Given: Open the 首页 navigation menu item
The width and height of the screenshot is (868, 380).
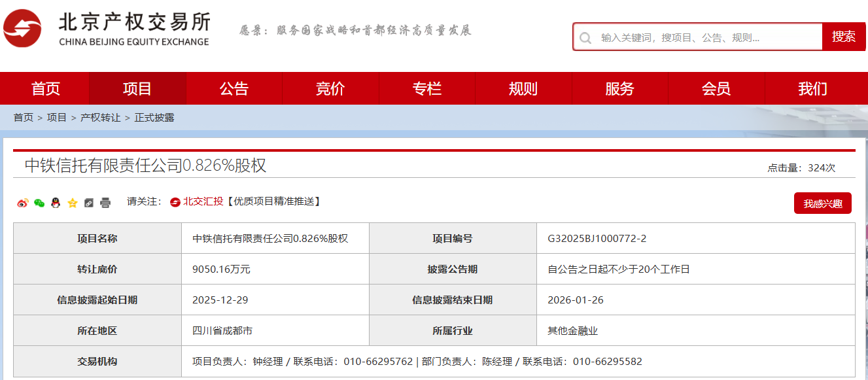Looking at the screenshot, I should pyautogui.click(x=46, y=89).
